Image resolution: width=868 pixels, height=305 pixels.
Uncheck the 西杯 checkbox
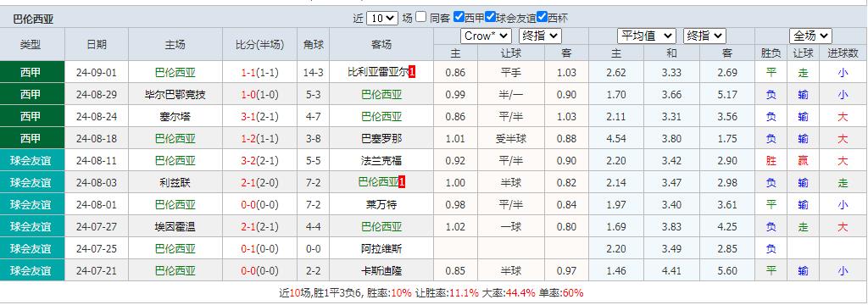click(x=542, y=17)
